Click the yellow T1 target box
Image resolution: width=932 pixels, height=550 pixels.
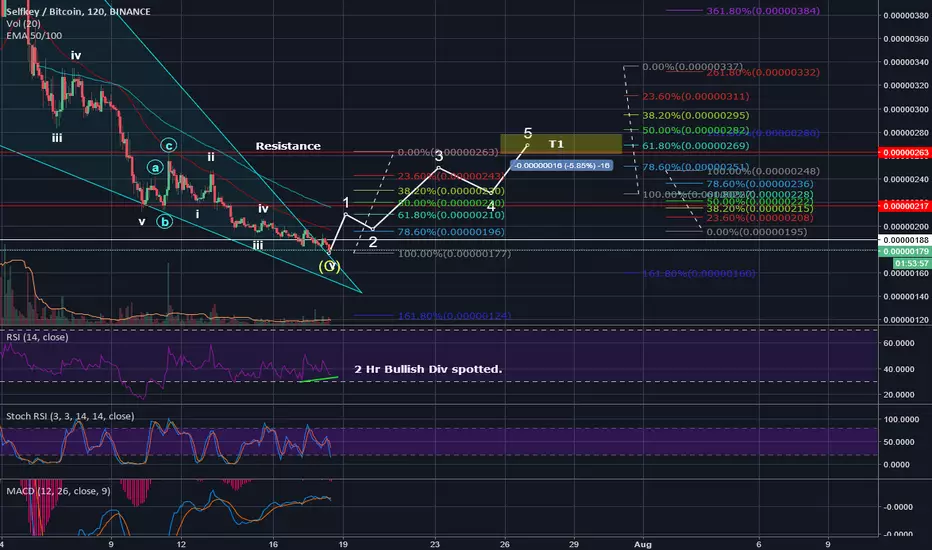(x=561, y=144)
